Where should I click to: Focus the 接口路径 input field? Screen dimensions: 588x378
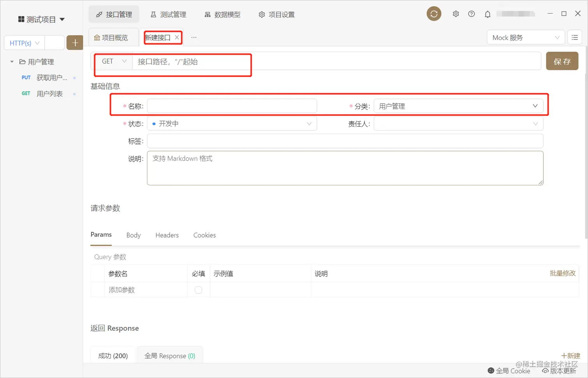click(x=336, y=61)
